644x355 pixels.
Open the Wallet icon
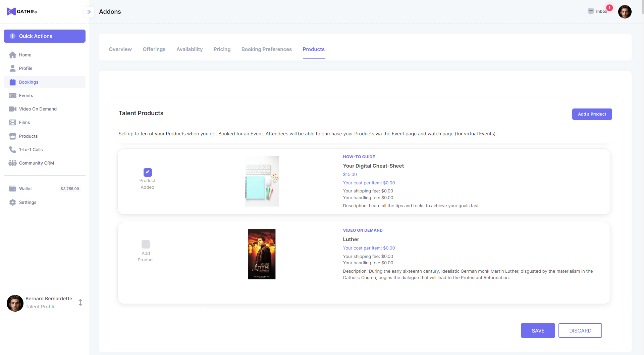(x=12, y=189)
